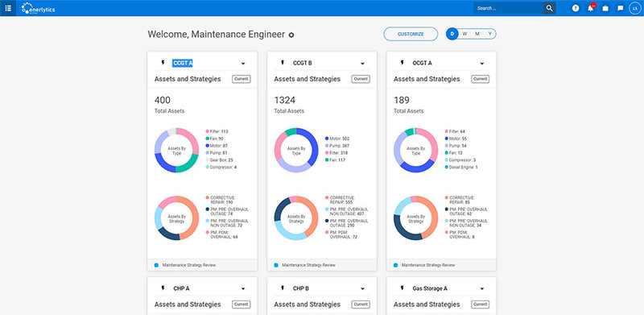Click Compressor: 4 legend entry on CCGT A

click(x=221, y=168)
